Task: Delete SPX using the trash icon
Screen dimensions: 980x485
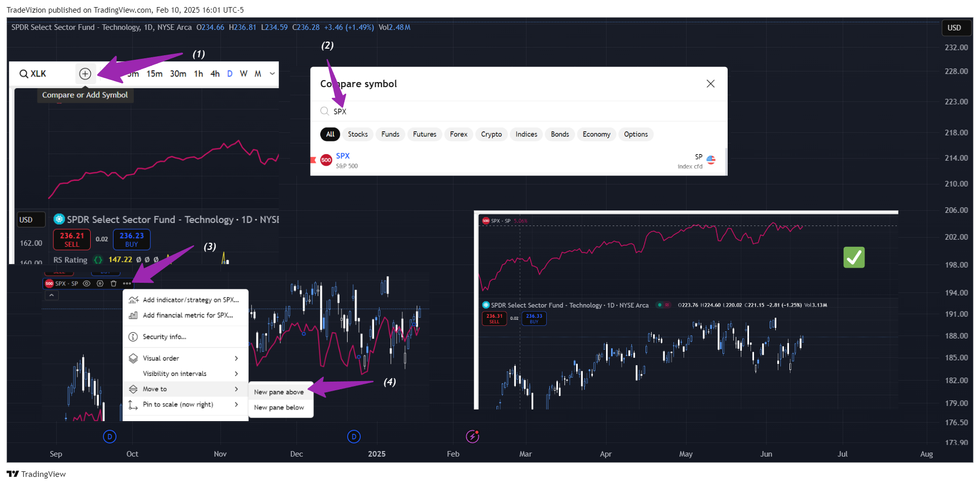Action: (114, 283)
